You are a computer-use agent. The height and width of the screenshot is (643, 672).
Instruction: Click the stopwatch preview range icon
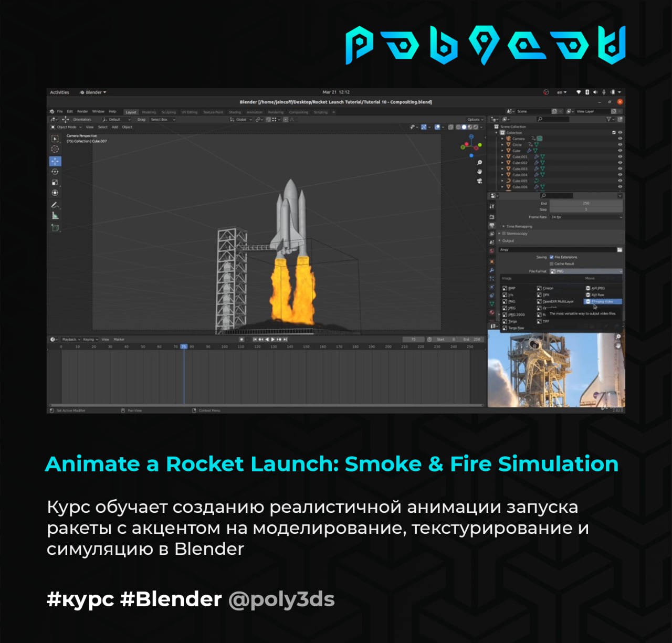(429, 339)
